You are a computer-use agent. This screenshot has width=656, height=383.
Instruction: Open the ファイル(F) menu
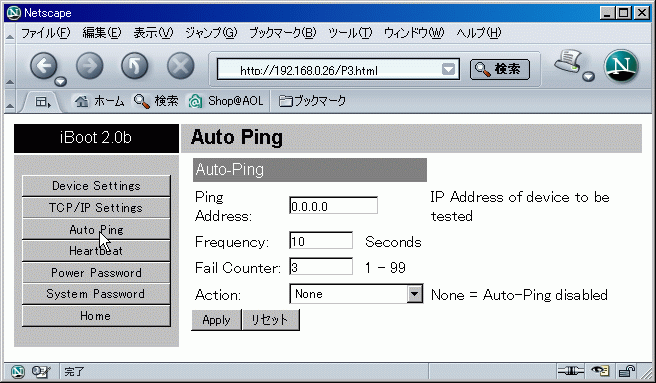point(46,33)
